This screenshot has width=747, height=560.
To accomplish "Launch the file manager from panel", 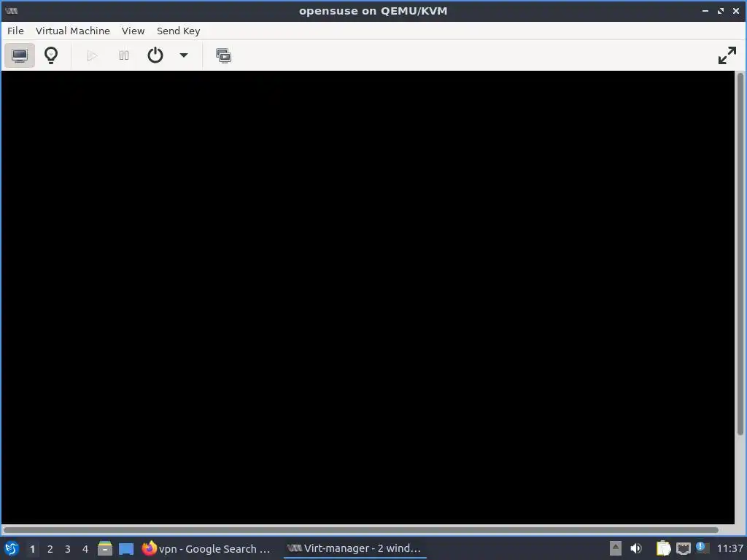I will pos(105,548).
